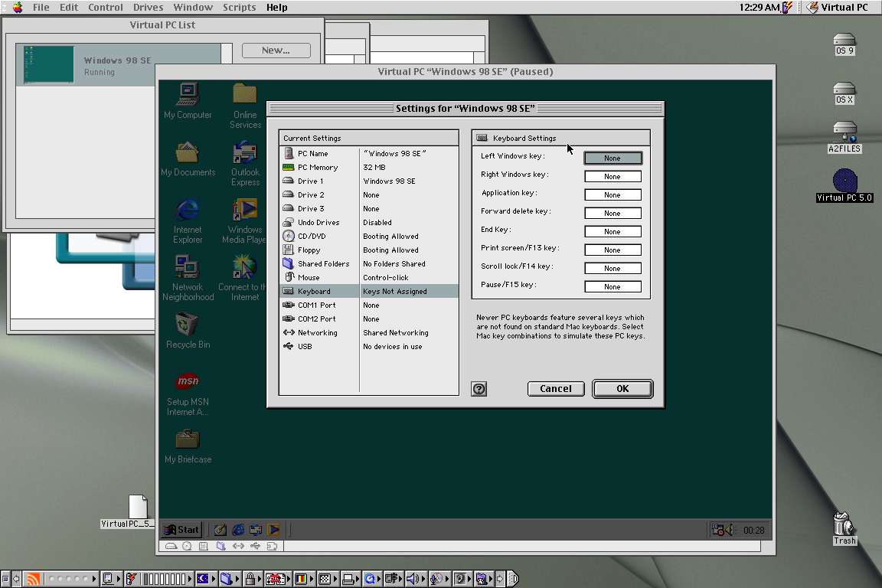Select Drive 2 row

click(x=369, y=195)
